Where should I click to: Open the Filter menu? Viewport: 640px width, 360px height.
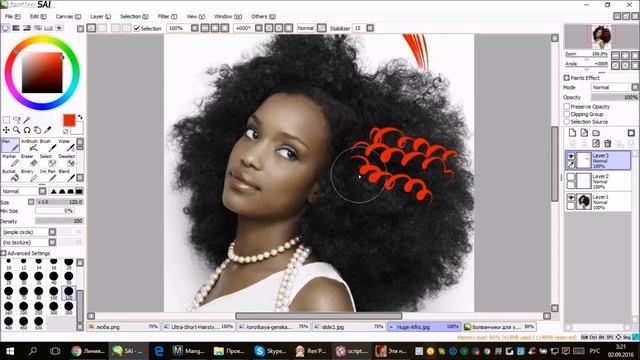click(x=167, y=16)
